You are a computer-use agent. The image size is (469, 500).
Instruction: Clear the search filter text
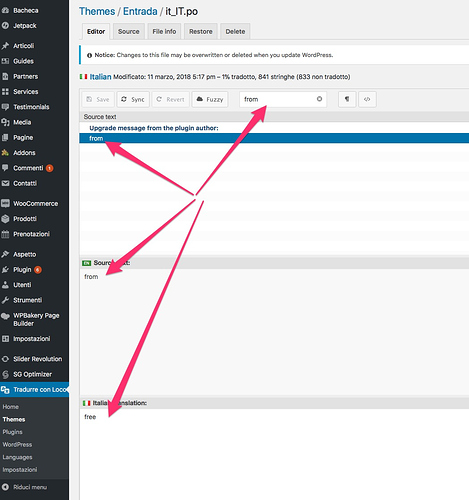click(x=319, y=99)
